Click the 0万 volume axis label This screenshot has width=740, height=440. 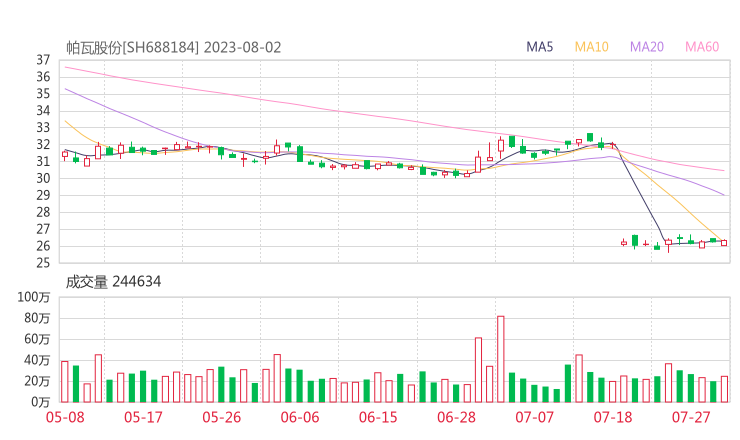41,402
